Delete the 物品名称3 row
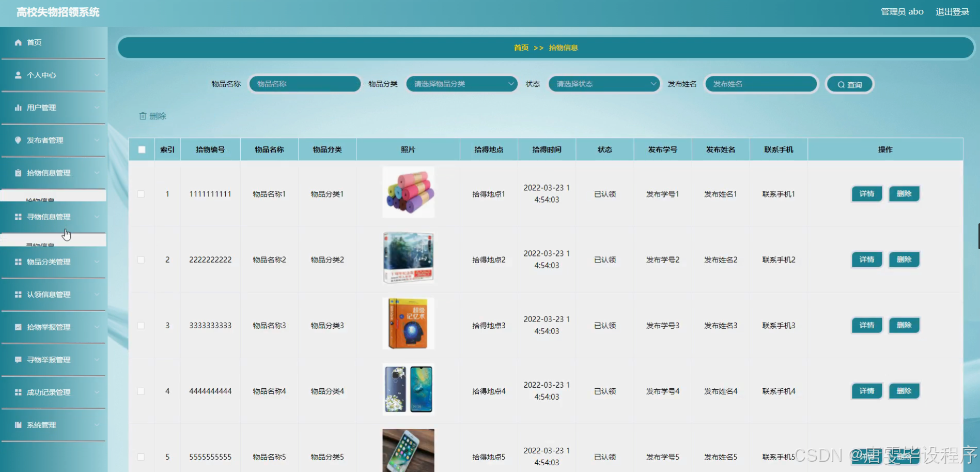 click(904, 325)
